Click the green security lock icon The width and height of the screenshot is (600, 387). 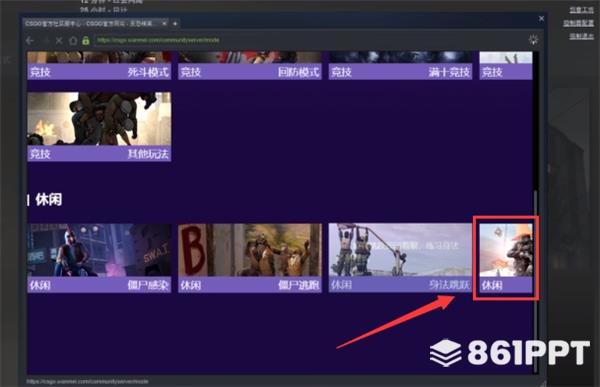click(x=86, y=40)
